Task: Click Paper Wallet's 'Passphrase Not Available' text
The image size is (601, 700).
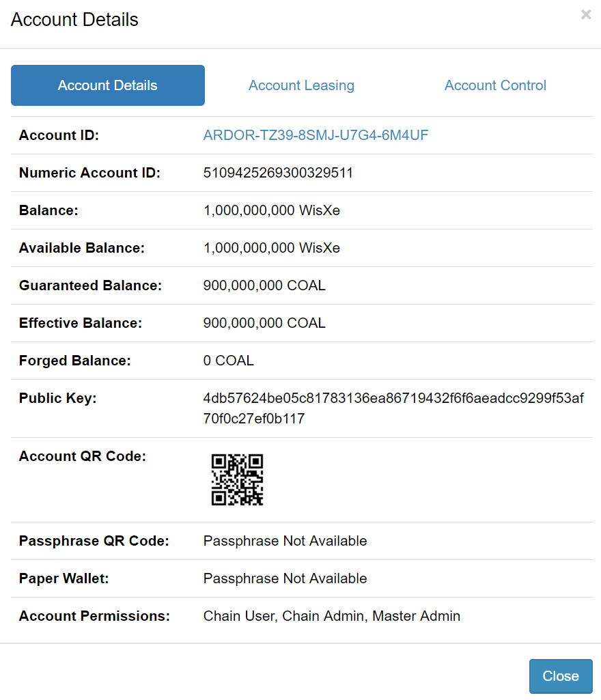Action: click(x=285, y=578)
